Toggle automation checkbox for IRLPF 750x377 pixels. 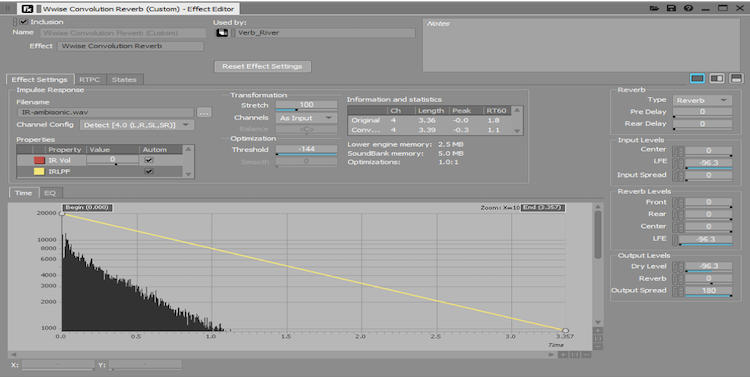149,171
